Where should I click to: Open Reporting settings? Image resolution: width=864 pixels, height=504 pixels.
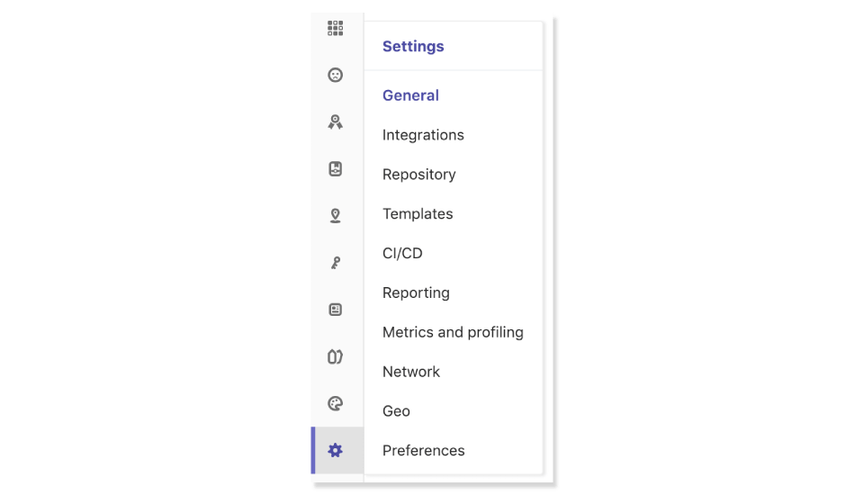click(416, 293)
